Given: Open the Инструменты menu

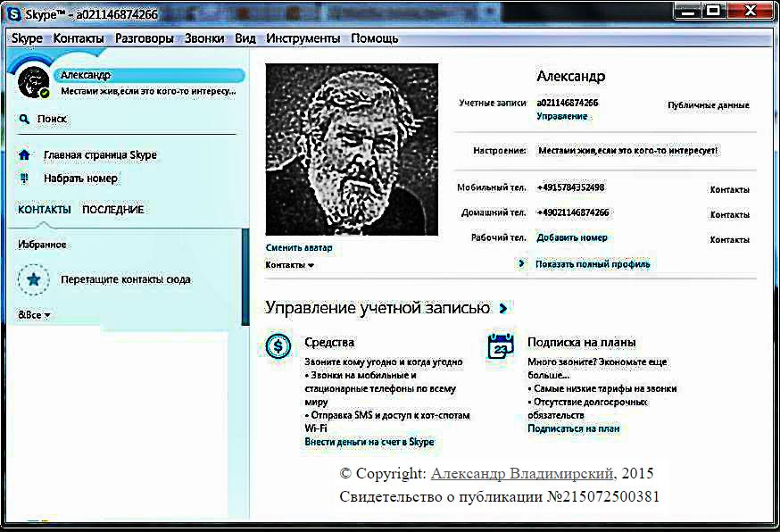Looking at the screenshot, I should [x=303, y=38].
